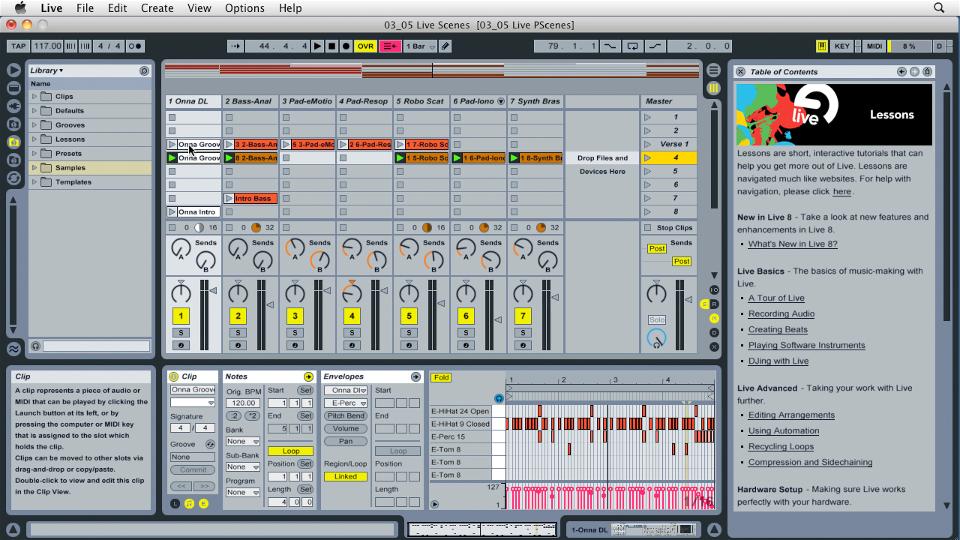This screenshot has width=960, height=540.
Task: Open the Create menu
Action: (157, 8)
